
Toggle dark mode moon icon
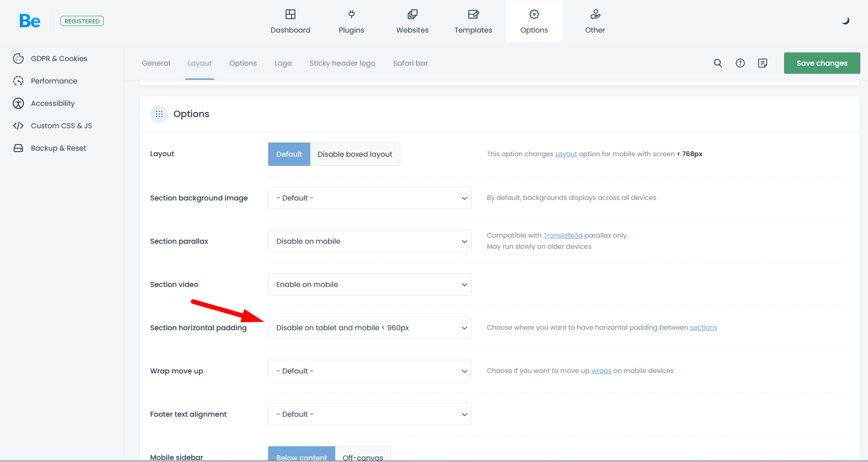(846, 21)
